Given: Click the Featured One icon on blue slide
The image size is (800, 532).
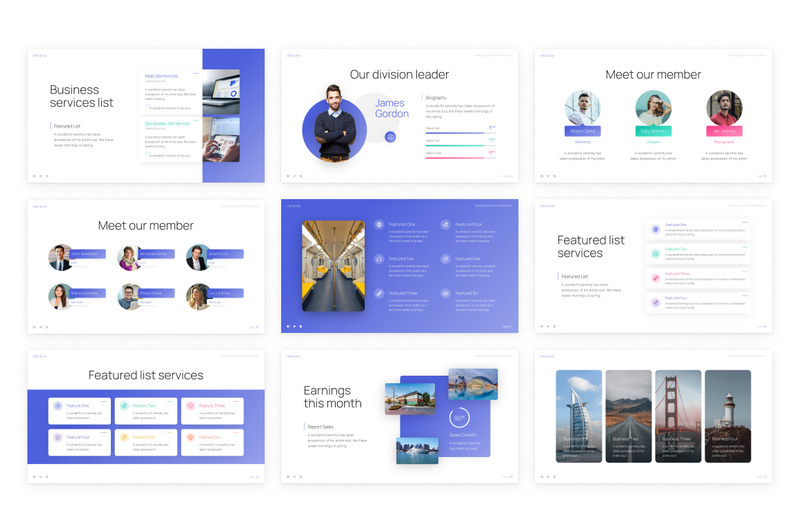Looking at the screenshot, I should [x=379, y=224].
